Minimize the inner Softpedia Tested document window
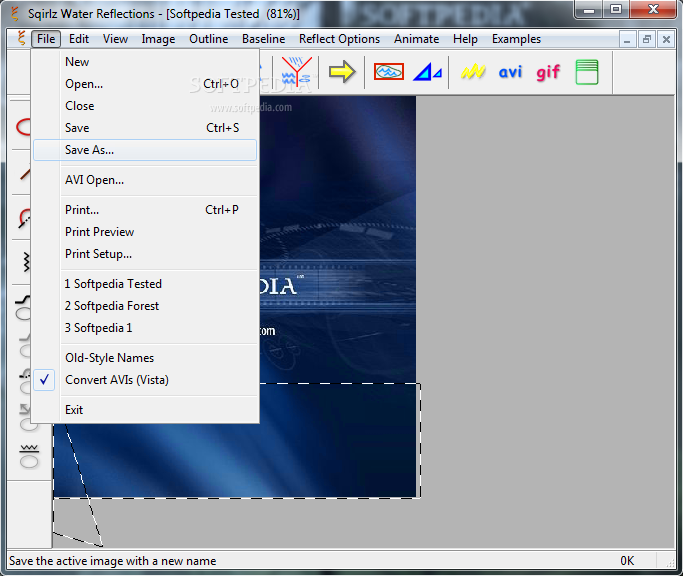 click(627, 40)
